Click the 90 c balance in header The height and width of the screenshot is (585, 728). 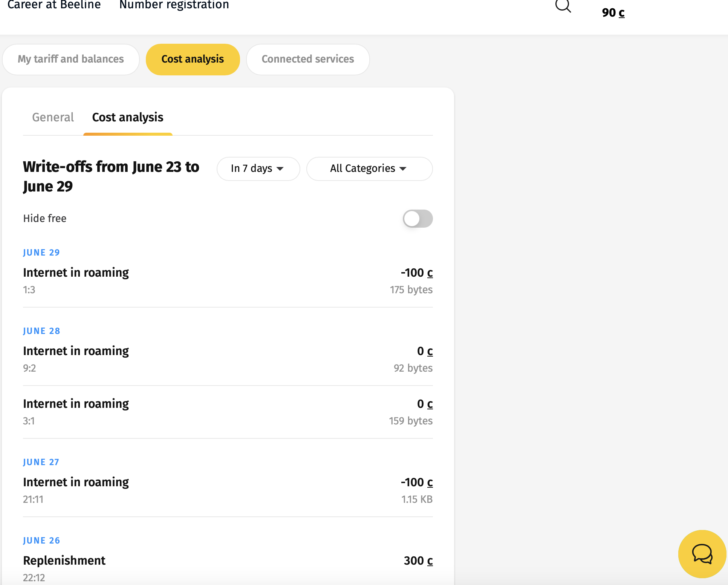point(613,12)
